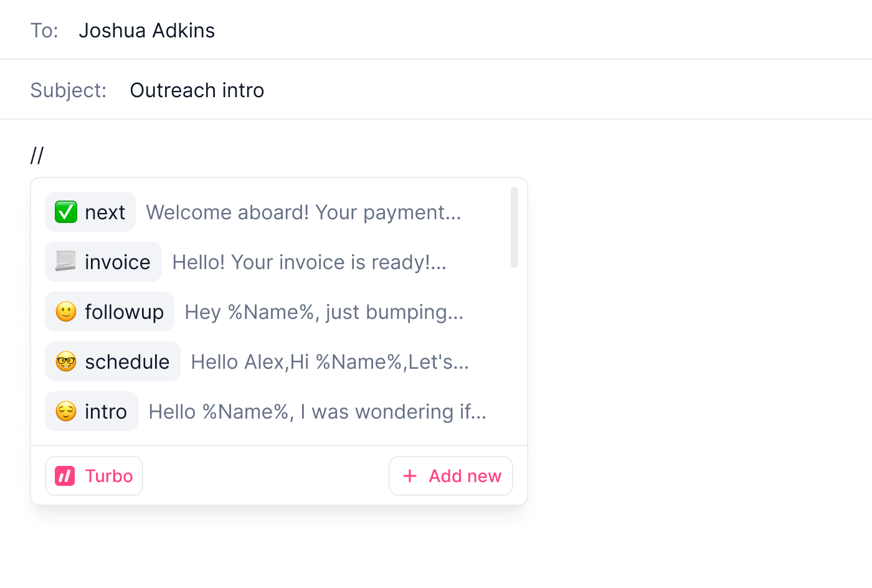This screenshot has height=588, width=872.
Task: Click the green checkmark emoji icon
Action: pyautogui.click(x=66, y=212)
